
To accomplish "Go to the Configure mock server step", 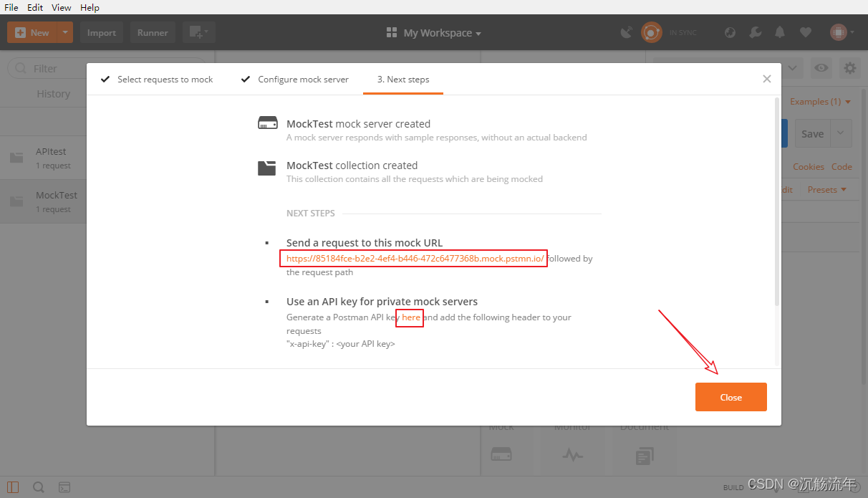I will click(x=295, y=80).
